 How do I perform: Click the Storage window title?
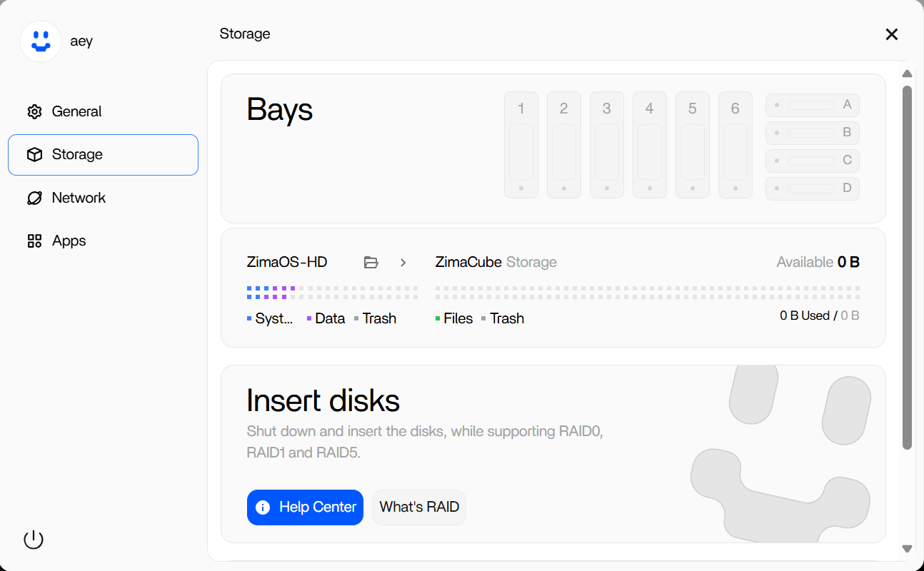click(245, 34)
